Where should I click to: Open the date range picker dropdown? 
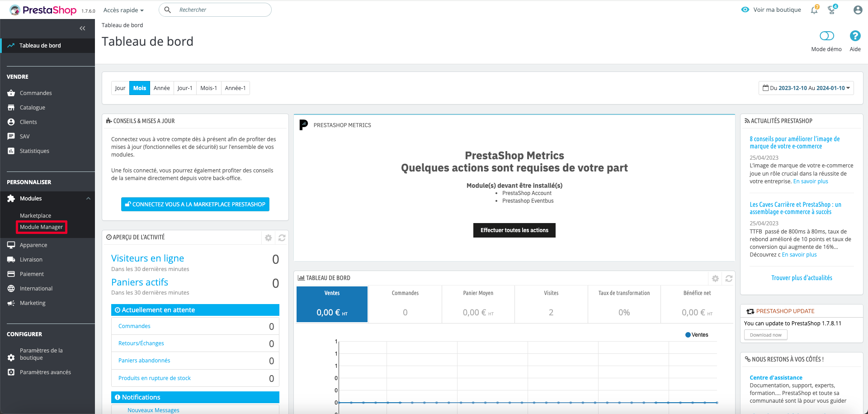(x=806, y=88)
